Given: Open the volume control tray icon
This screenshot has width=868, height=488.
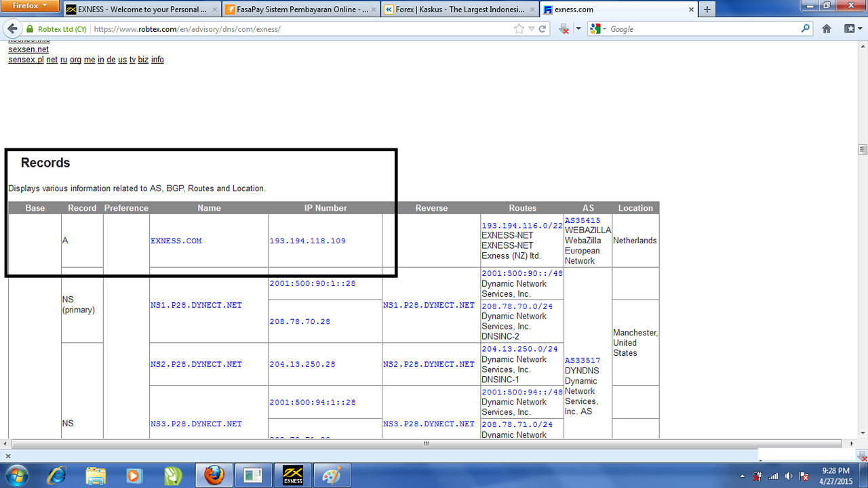Looking at the screenshot, I should click(788, 476).
